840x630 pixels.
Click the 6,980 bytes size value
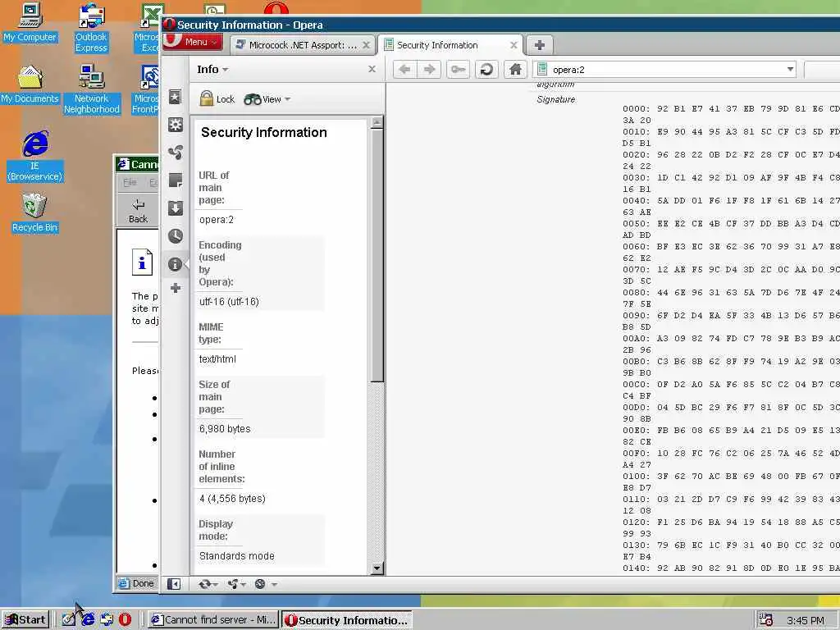tap(225, 428)
